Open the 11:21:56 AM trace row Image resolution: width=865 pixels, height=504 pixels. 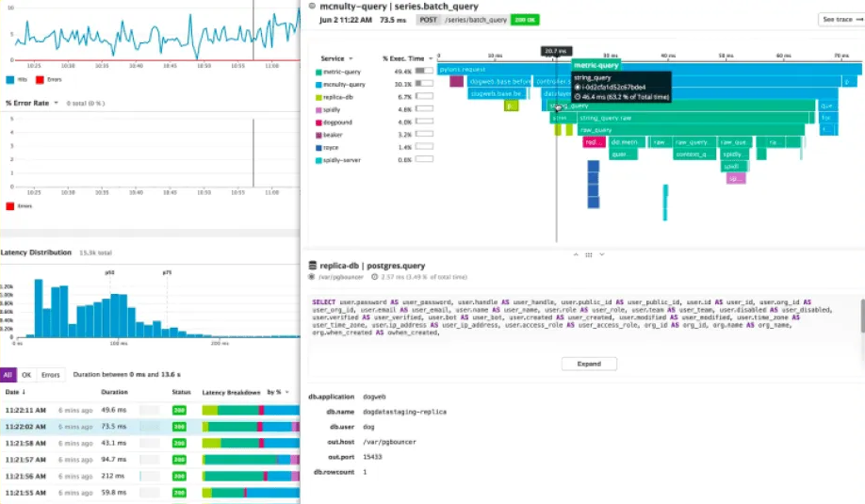150,476
